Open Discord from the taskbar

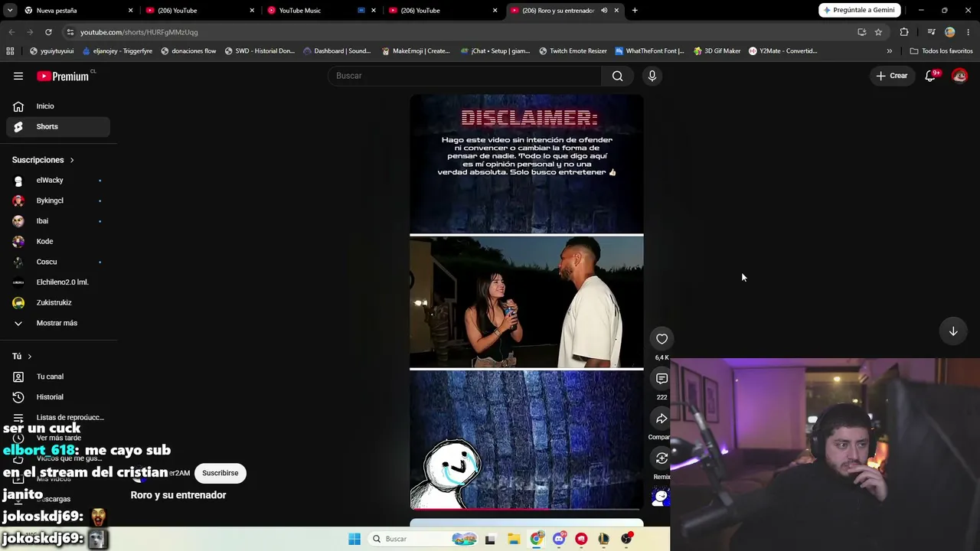559,539
